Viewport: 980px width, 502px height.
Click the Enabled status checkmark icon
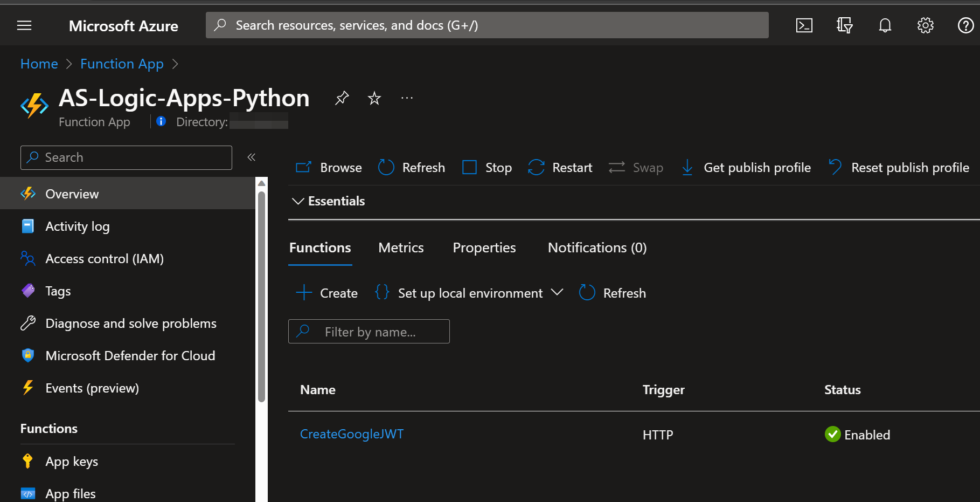point(832,434)
